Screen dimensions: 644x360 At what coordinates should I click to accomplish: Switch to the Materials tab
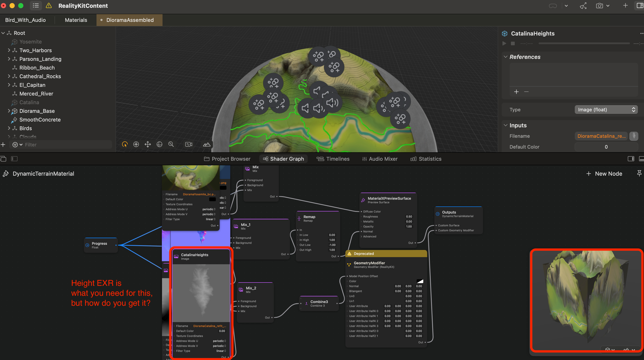click(x=76, y=20)
